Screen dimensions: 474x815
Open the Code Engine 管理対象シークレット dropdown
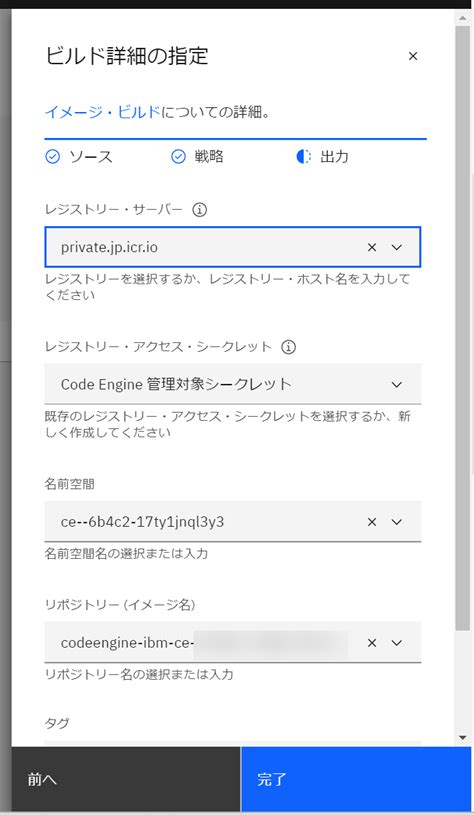[233, 384]
